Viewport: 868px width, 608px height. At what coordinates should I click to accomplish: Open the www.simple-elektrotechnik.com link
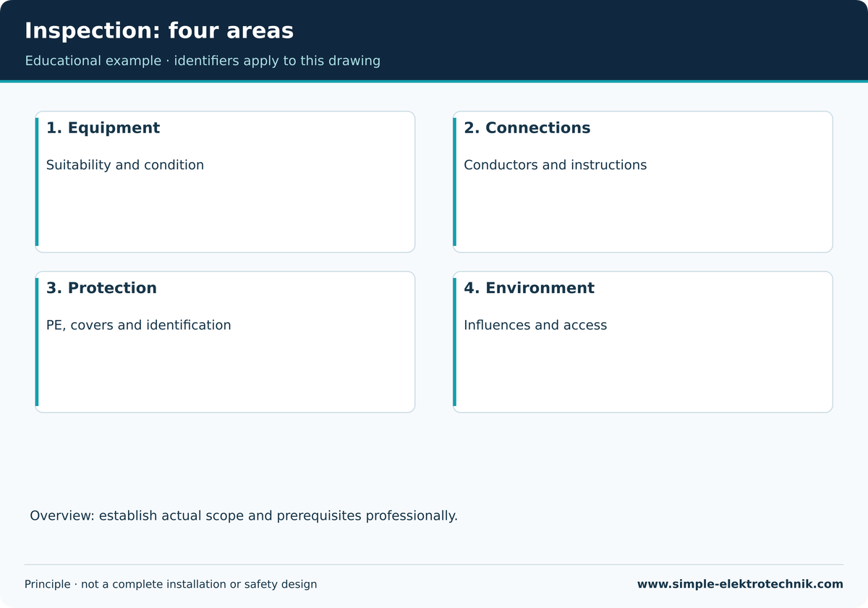740,584
